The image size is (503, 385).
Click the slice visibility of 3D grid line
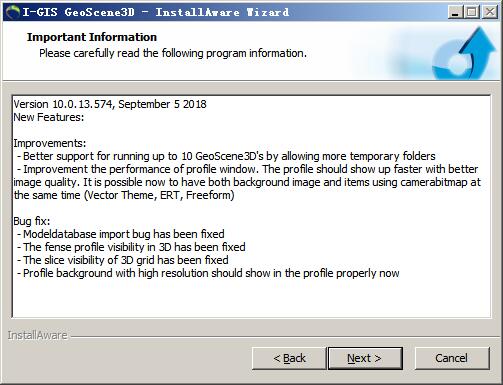[x=123, y=260]
